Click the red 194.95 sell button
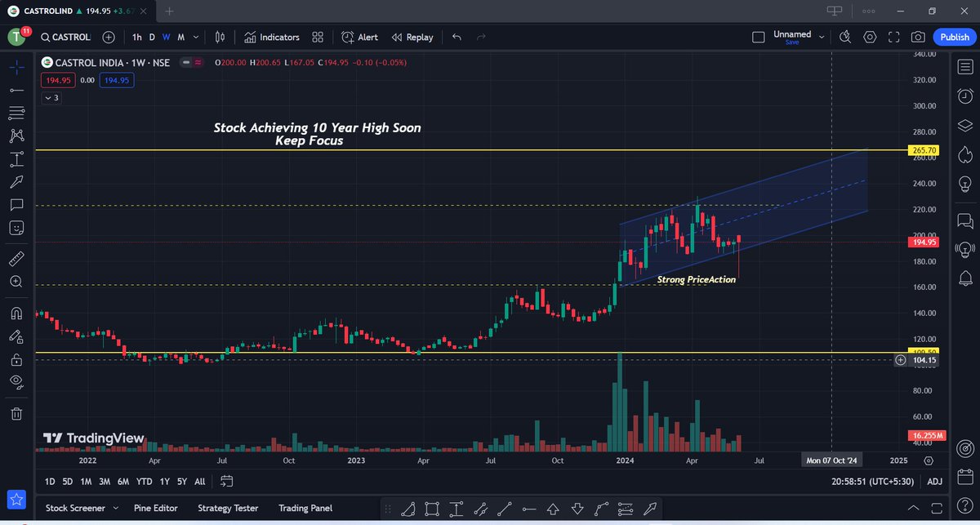This screenshot has height=525, width=980. 59,80
